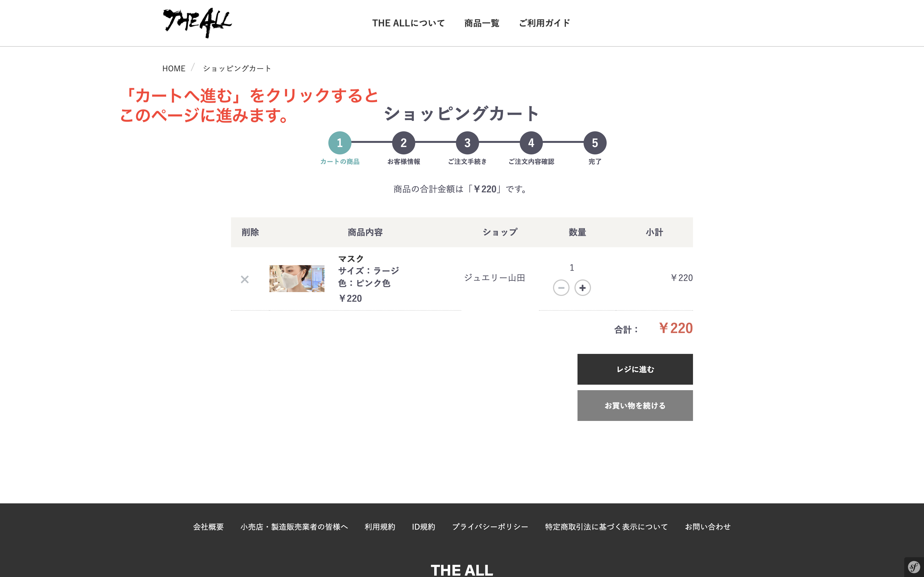Open the THE ALLについて menu item
This screenshot has height=577, width=924.
[x=408, y=23]
